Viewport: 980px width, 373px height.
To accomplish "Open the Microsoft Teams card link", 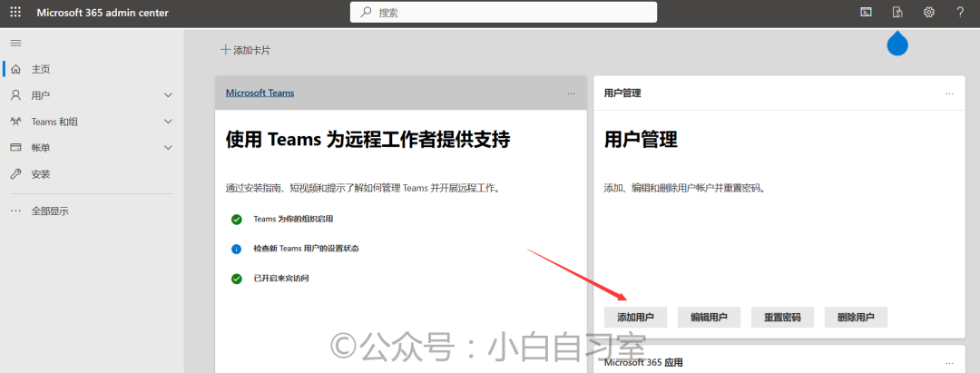I will [260, 93].
